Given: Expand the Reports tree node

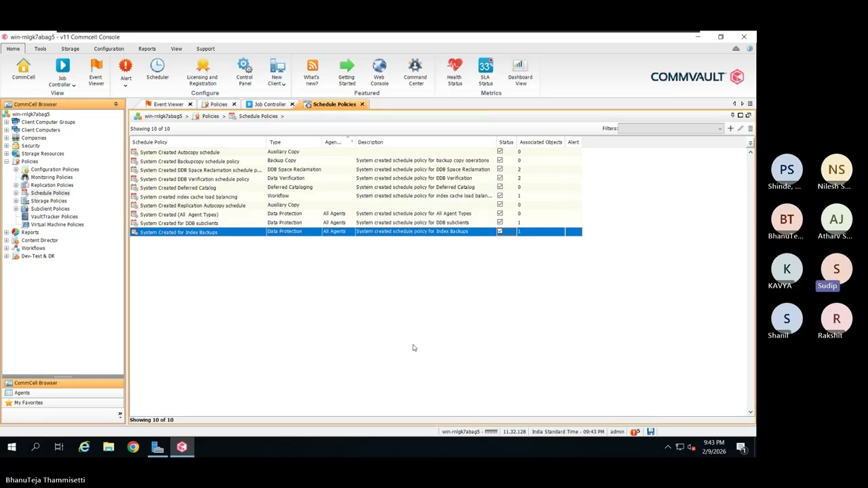Looking at the screenshot, I should point(7,232).
